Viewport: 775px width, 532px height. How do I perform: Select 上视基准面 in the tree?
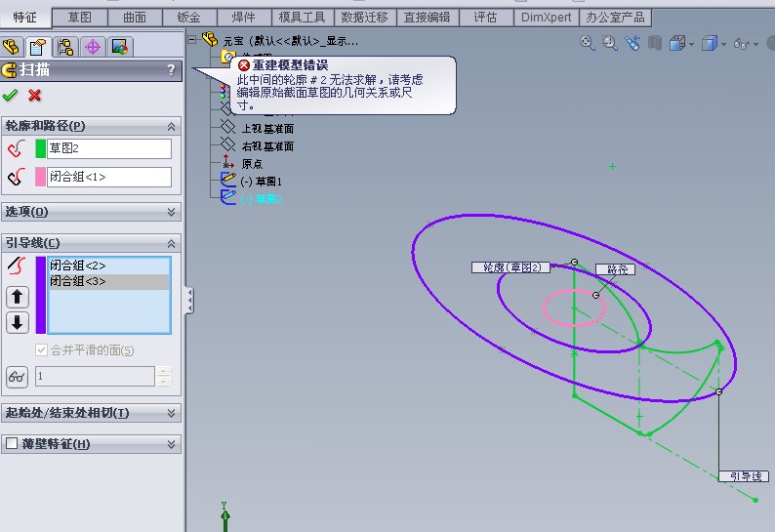click(x=267, y=129)
